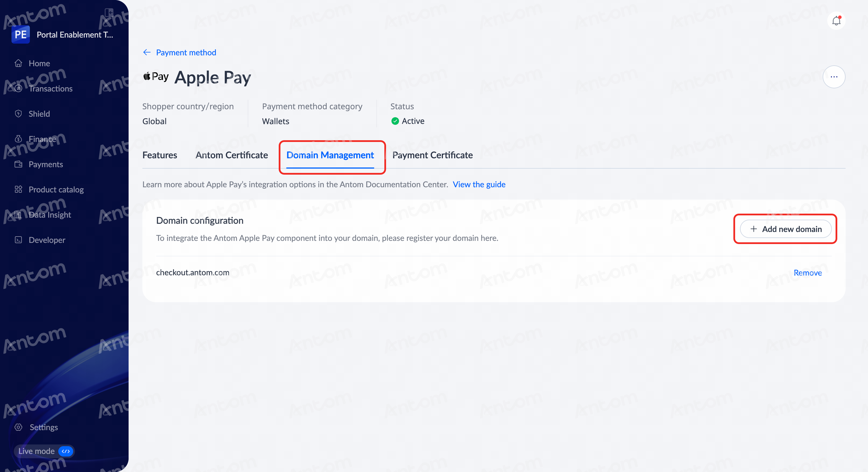Screen dimensions: 868x472
Task: Click the back arrow beside Payment method
Action: coord(147,52)
